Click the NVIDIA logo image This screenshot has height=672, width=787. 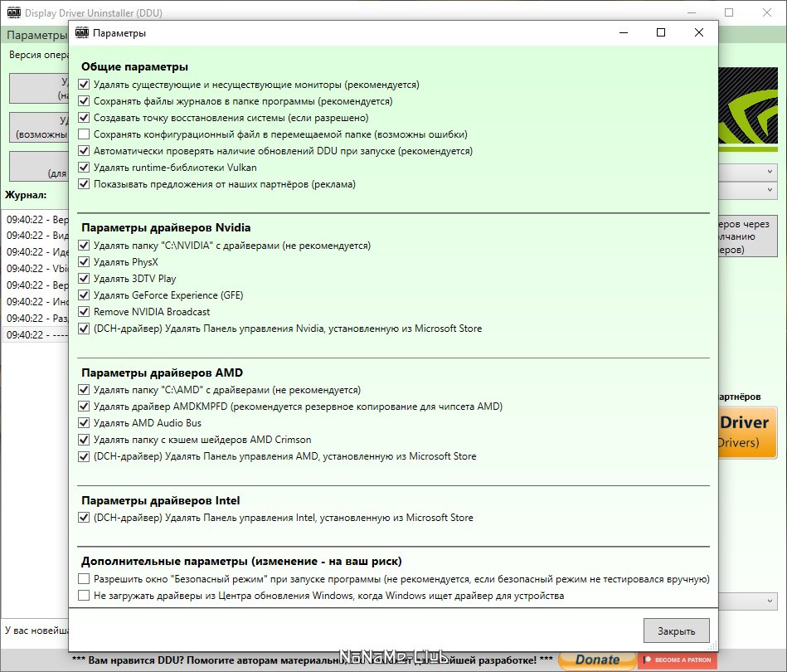point(748,110)
